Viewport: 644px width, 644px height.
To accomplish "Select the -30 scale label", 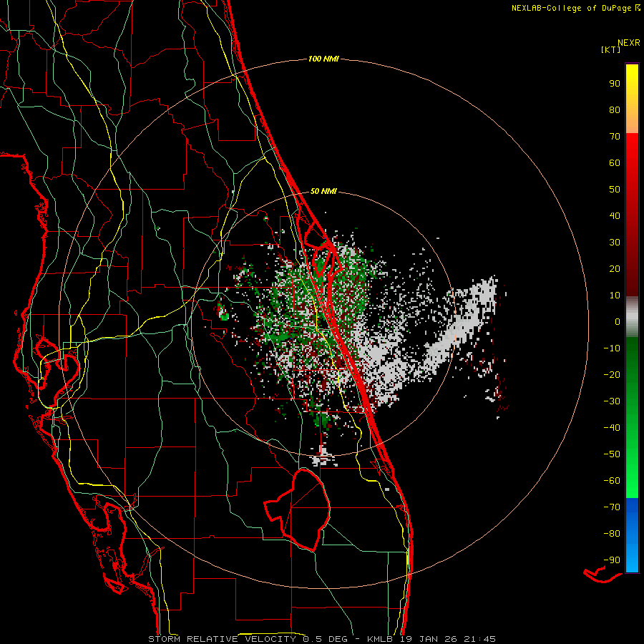I will [612, 401].
